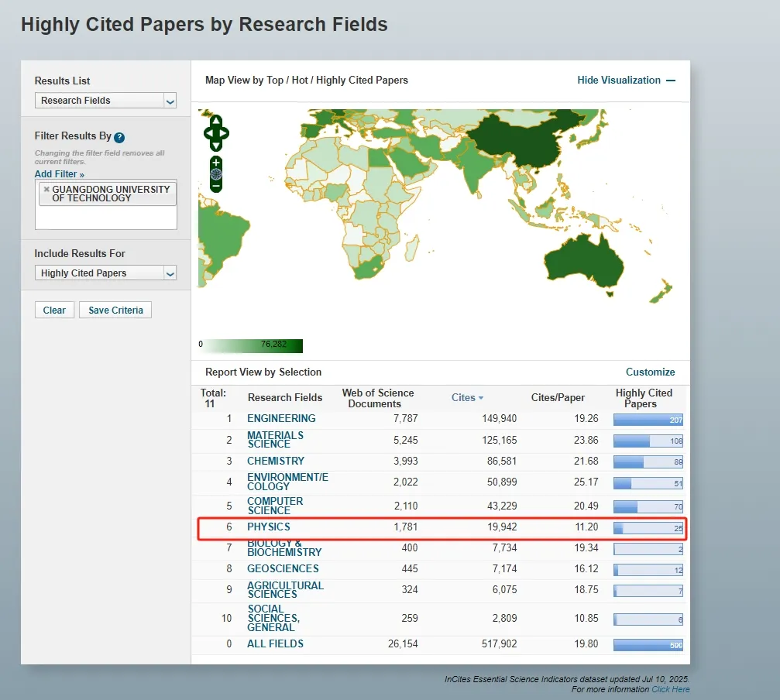
Task: Remove the Guangdong University of Technology filter
Action: pos(46,189)
